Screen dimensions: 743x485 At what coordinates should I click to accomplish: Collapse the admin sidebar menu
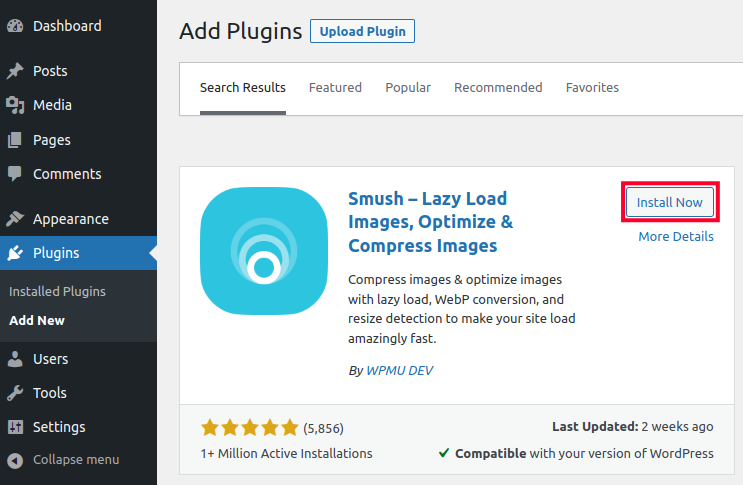75,460
